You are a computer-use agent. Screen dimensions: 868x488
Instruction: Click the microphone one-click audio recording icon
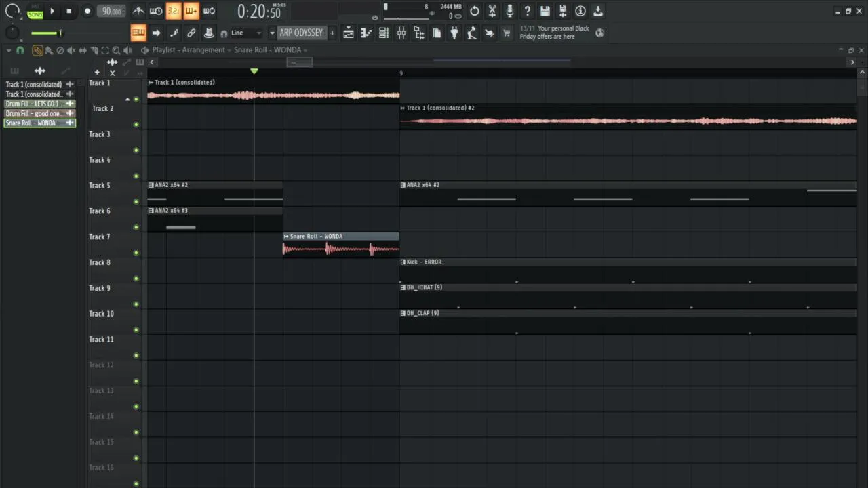(x=510, y=11)
